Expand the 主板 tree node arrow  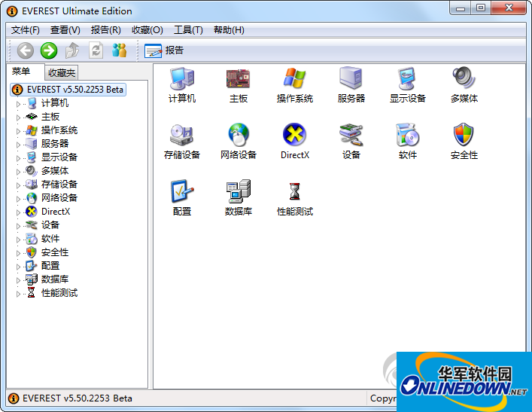tap(18, 117)
